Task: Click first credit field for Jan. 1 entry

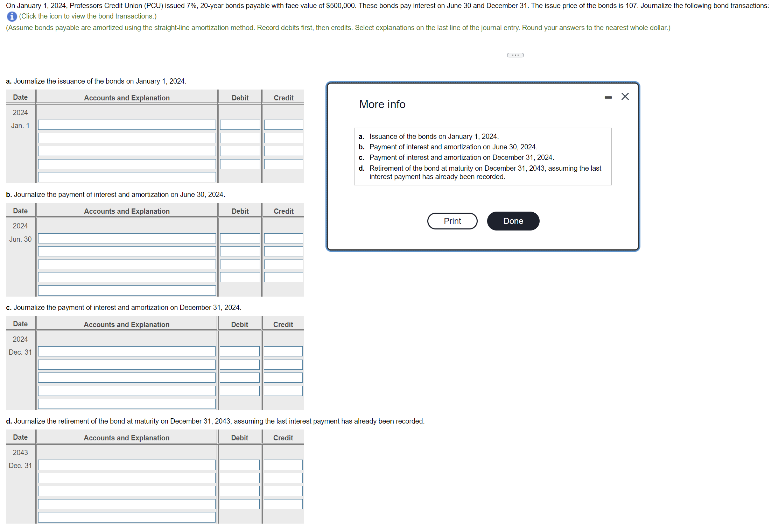Action: click(x=283, y=125)
